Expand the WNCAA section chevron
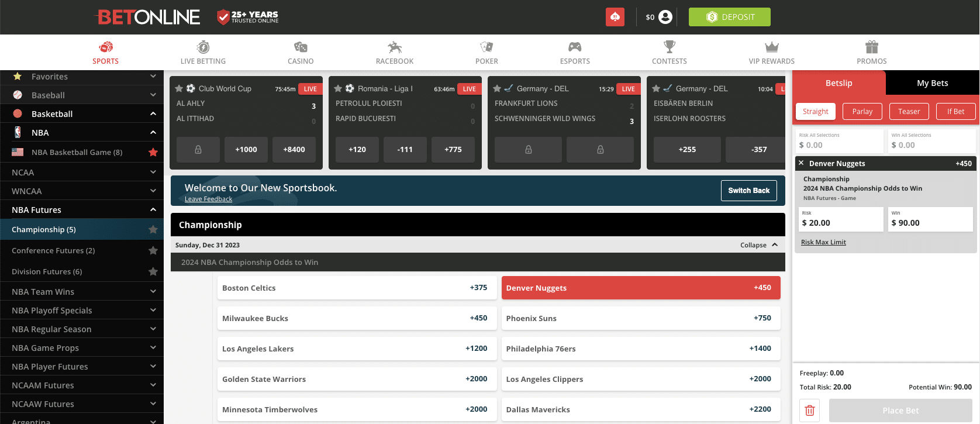Screen dimensions: 980x424 coord(153,191)
